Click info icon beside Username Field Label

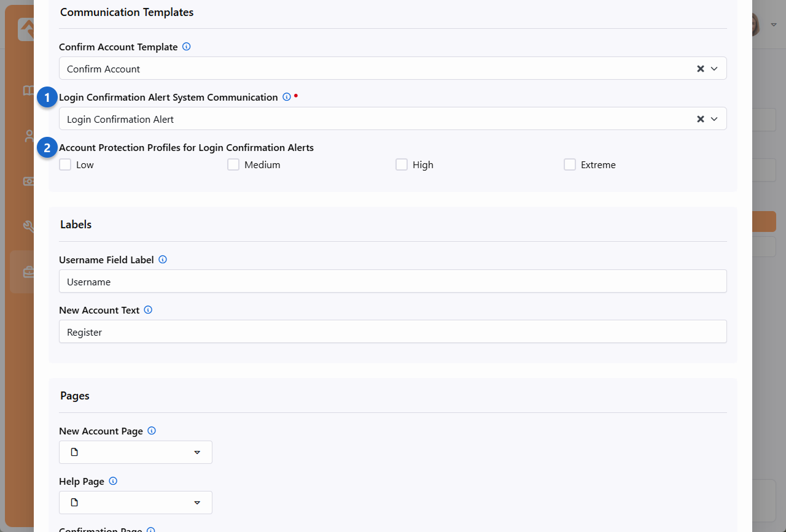click(163, 260)
